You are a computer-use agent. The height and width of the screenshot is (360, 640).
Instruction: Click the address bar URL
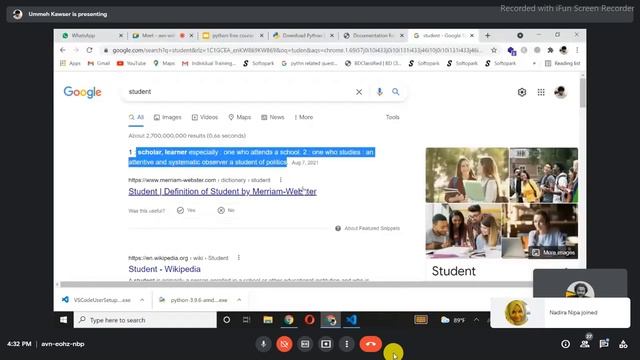297,50
